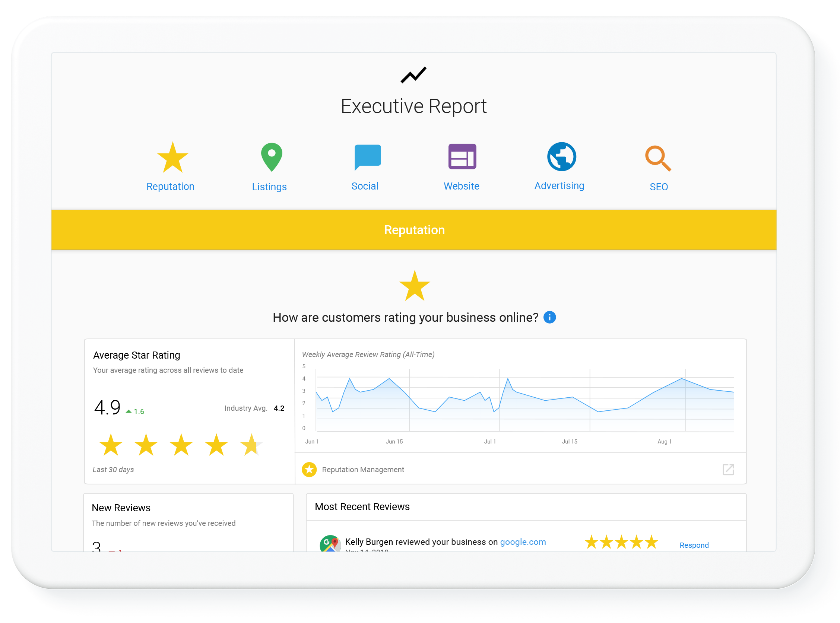
Task: Click the Jul 15 marker on the chart axis
Action: pyautogui.click(x=570, y=441)
